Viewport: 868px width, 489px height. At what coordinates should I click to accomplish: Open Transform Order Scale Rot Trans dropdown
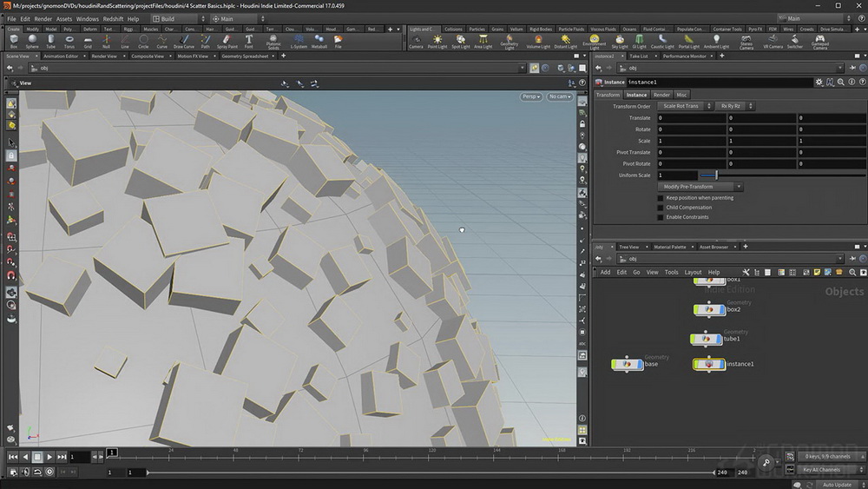click(685, 106)
